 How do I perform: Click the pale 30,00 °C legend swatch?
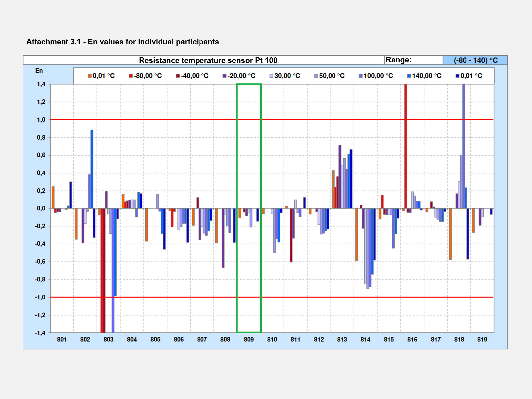271,76
